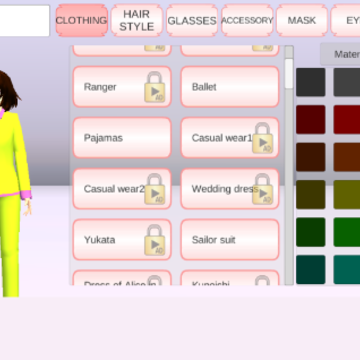Image resolution: width=360 pixels, height=360 pixels.
Task: Choose the Ballet outfit
Action: tap(230, 87)
